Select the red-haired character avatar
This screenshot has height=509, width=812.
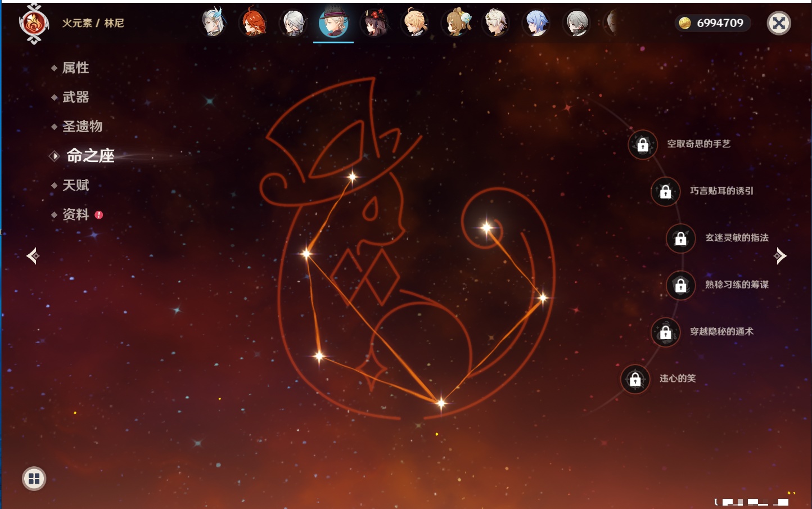pyautogui.click(x=254, y=23)
